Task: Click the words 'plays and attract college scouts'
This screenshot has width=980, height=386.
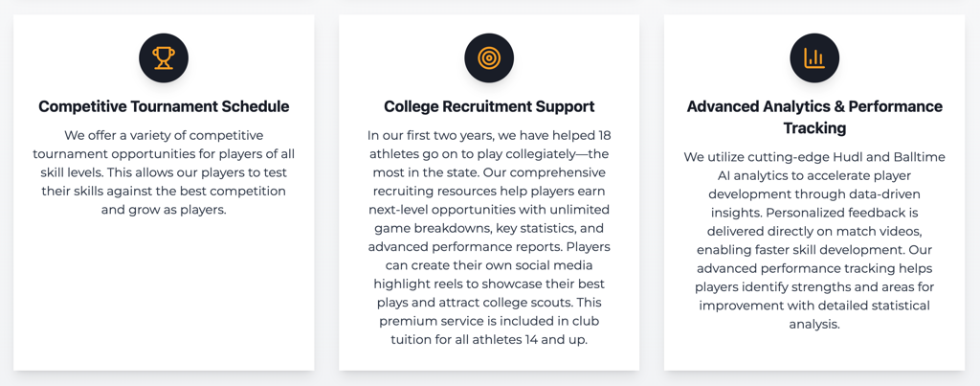Action: tap(473, 303)
